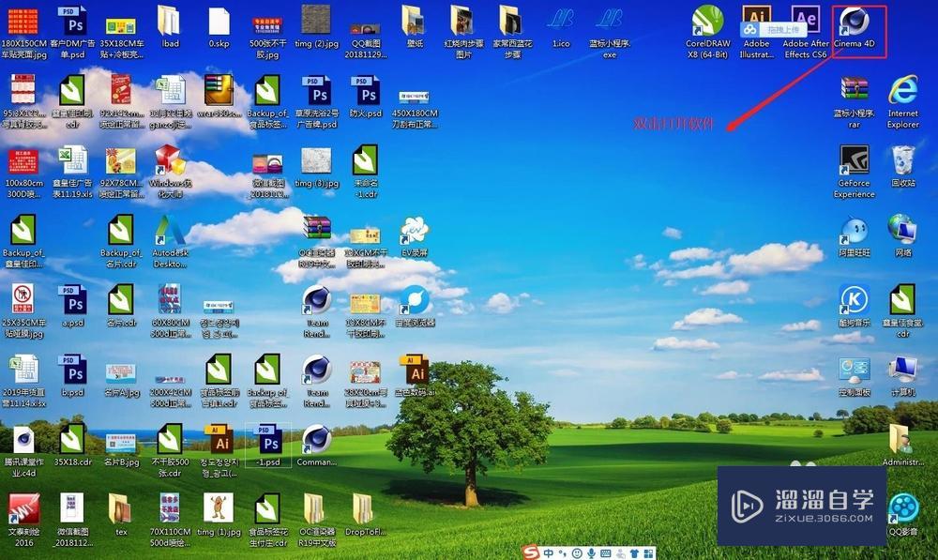Select the timg (1).jpg image file
This screenshot has width=938, height=560.
(219, 515)
